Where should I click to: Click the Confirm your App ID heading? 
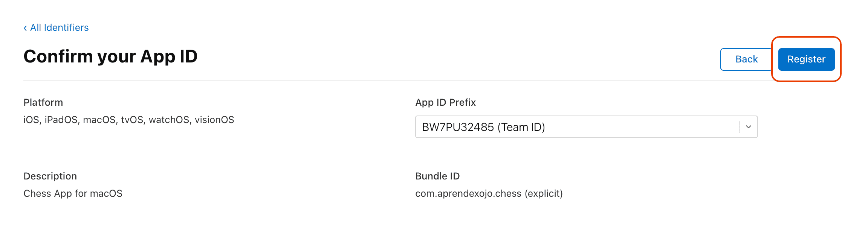pos(110,56)
